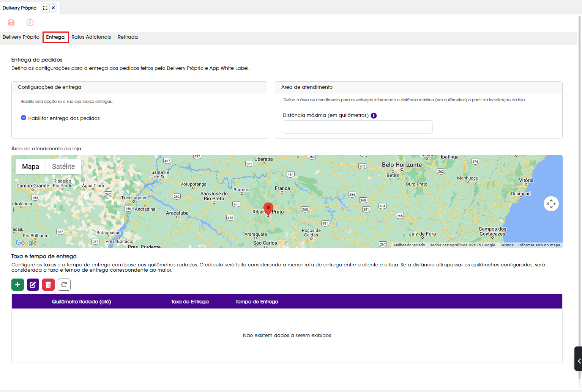Click the purple edit fee icon
The width and height of the screenshot is (582, 392).
coord(33,285)
